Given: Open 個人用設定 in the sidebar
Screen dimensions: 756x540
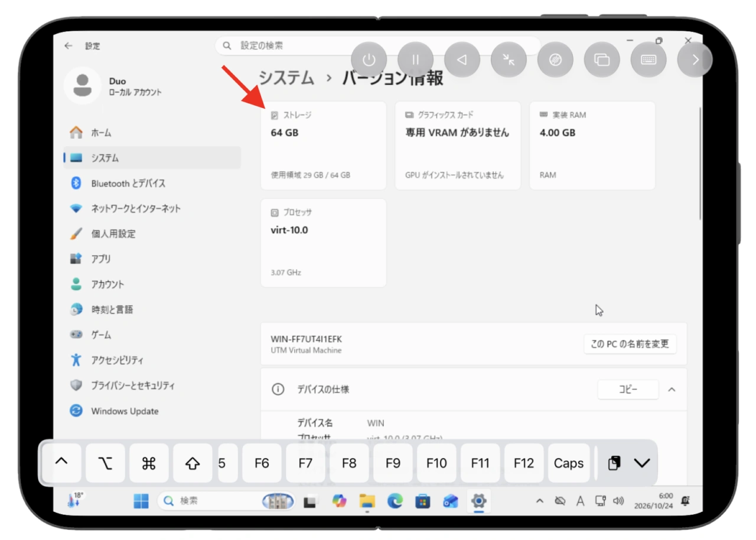Looking at the screenshot, I should click(x=152, y=234).
